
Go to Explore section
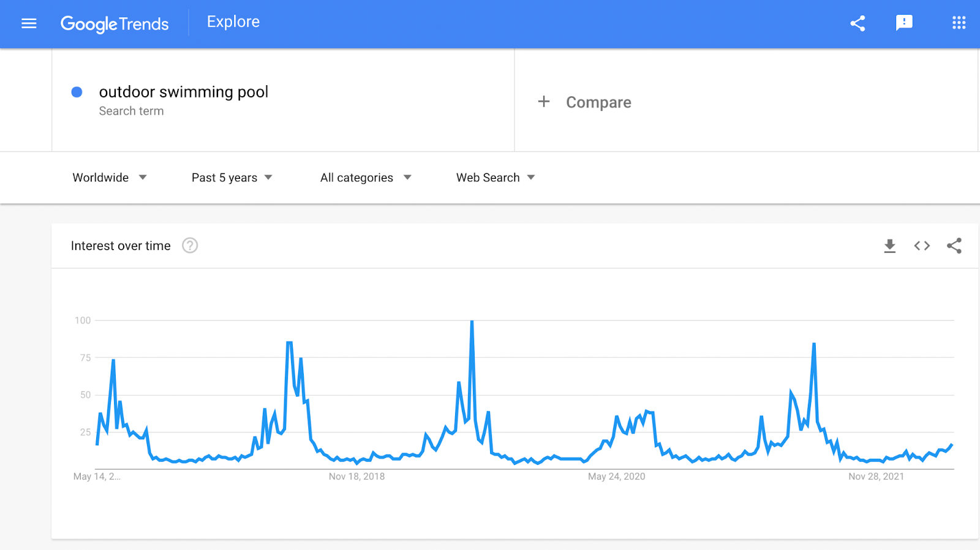pos(233,22)
